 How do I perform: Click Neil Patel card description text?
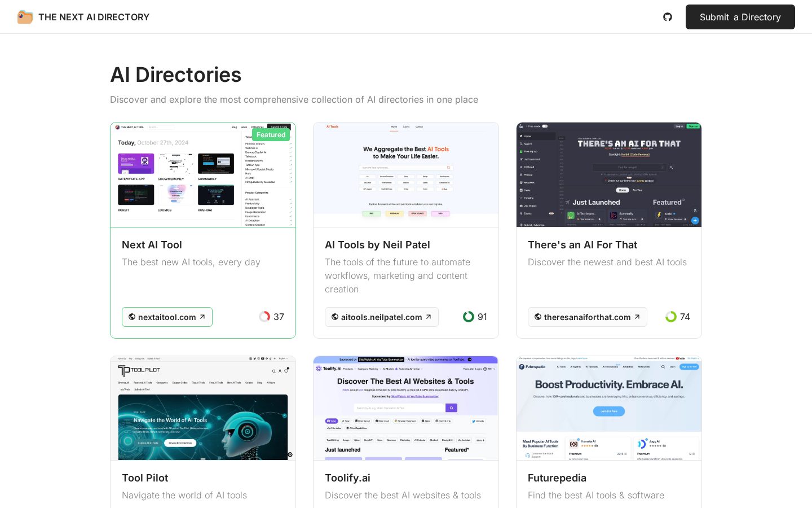[398, 275]
